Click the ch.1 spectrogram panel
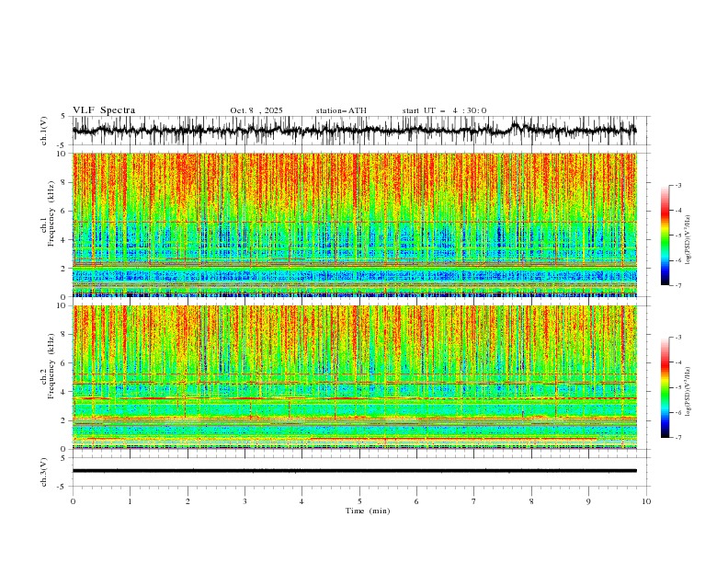This screenshot has height=563, width=728. tap(355, 224)
